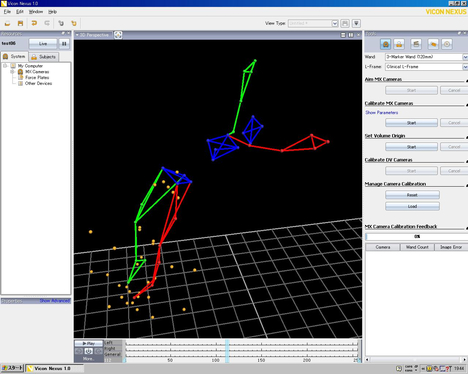
Task: Click the previous frame button in the timeline
Action: tap(79, 351)
